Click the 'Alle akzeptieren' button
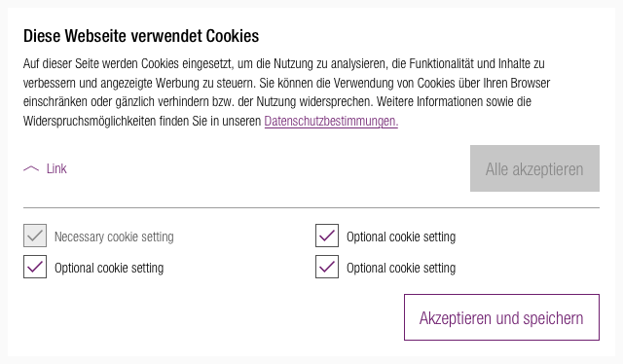623x364 pixels. 534,168
